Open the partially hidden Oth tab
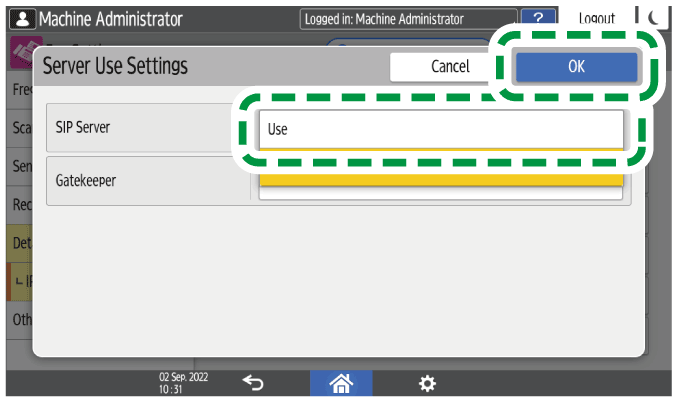Viewport: 675px width, 400px height. pyautogui.click(x=20, y=320)
